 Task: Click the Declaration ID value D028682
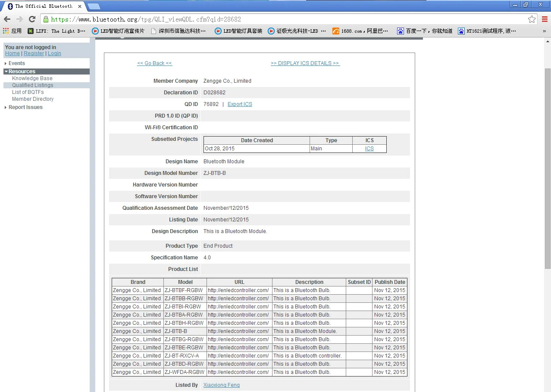(x=215, y=93)
